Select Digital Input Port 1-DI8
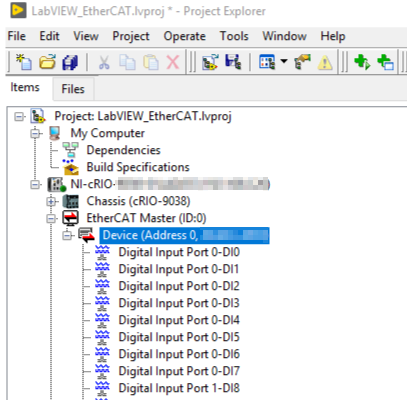The image size is (407, 400). 179,388
